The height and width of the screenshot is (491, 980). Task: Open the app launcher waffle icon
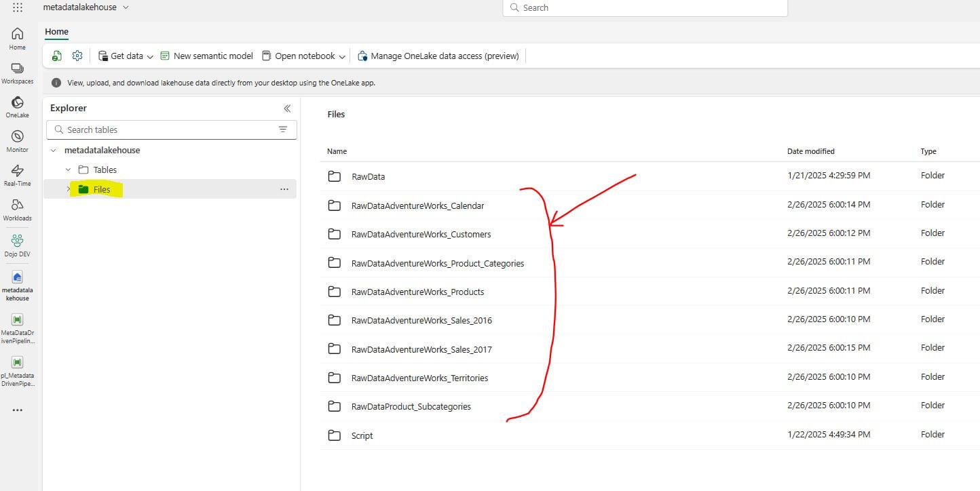click(18, 7)
